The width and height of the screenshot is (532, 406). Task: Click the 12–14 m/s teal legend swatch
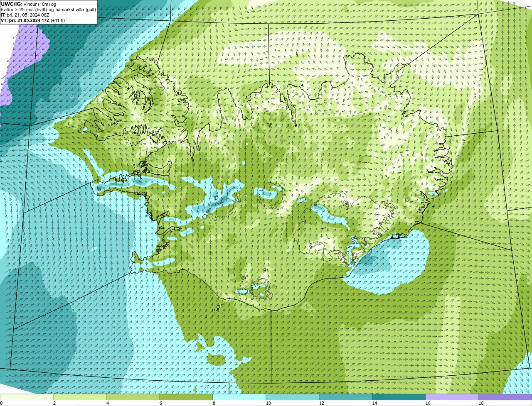(x=346, y=397)
